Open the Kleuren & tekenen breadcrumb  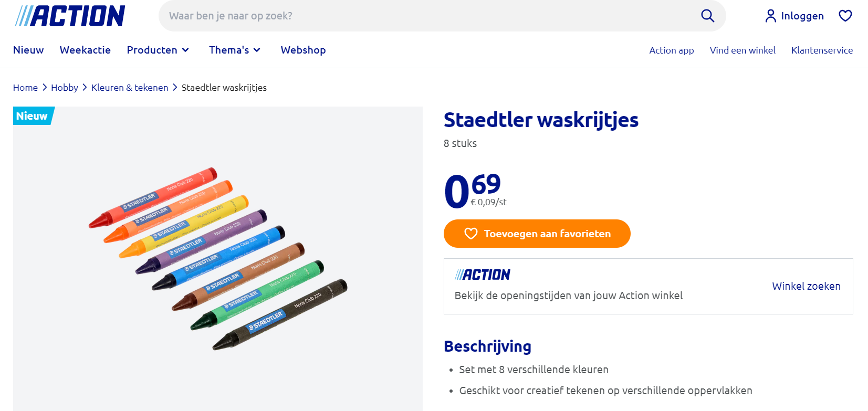[130, 88]
